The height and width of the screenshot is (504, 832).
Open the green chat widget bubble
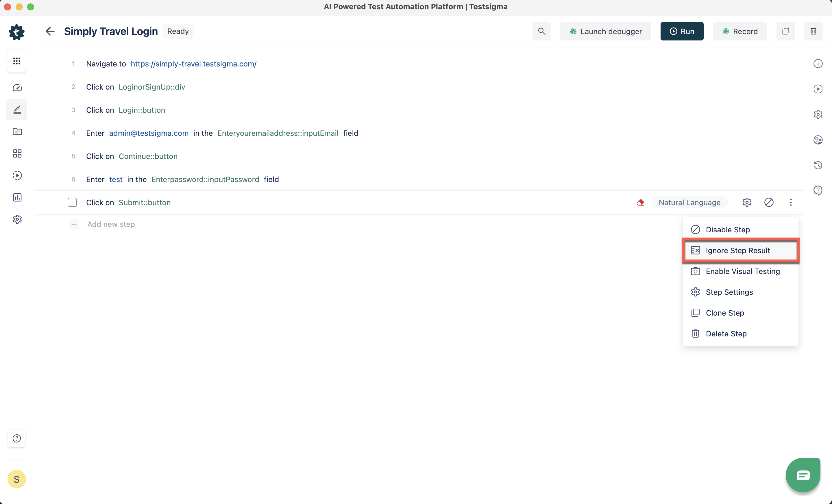click(x=803, y=475)
